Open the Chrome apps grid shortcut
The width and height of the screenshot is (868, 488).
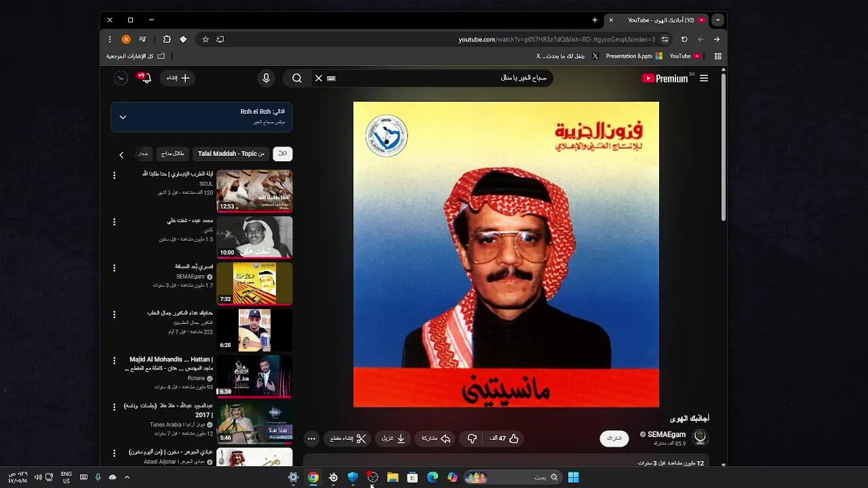click(x=717, y=56)
